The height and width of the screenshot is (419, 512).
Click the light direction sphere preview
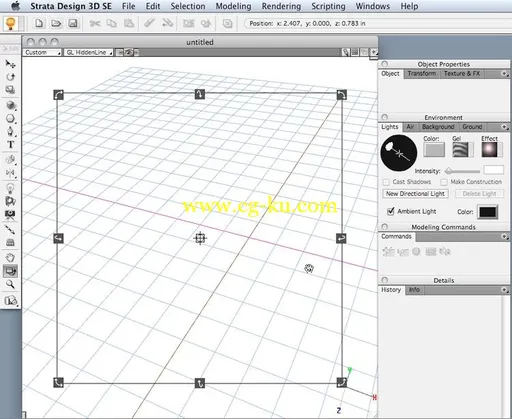[399, 153]
